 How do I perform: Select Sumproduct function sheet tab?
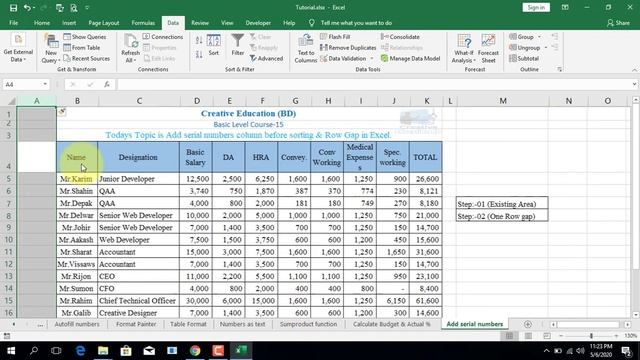pyautogui.click(x=308, y=324)
